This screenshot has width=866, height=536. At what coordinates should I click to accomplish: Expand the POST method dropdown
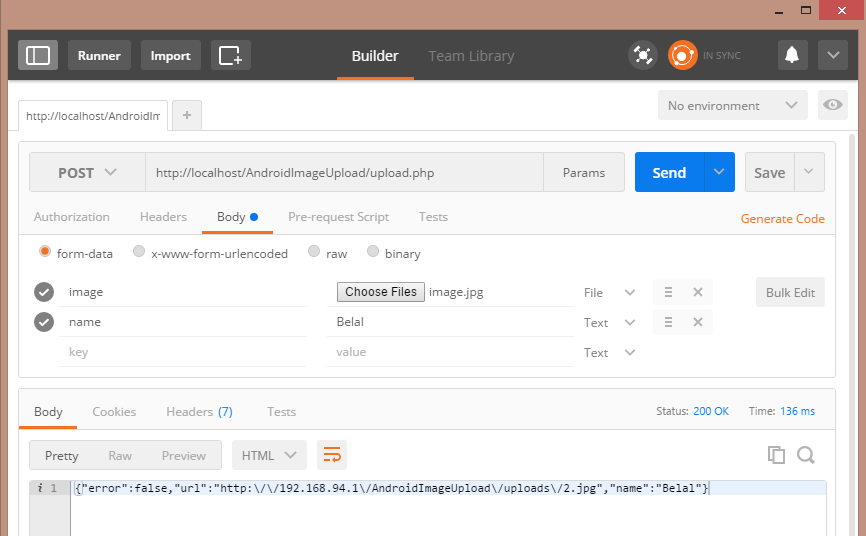tap(87, 172)
